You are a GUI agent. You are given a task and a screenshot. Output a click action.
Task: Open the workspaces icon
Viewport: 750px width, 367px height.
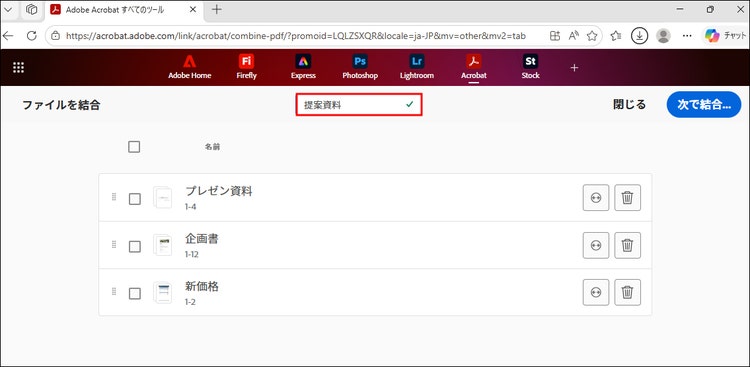click(32, 9)
